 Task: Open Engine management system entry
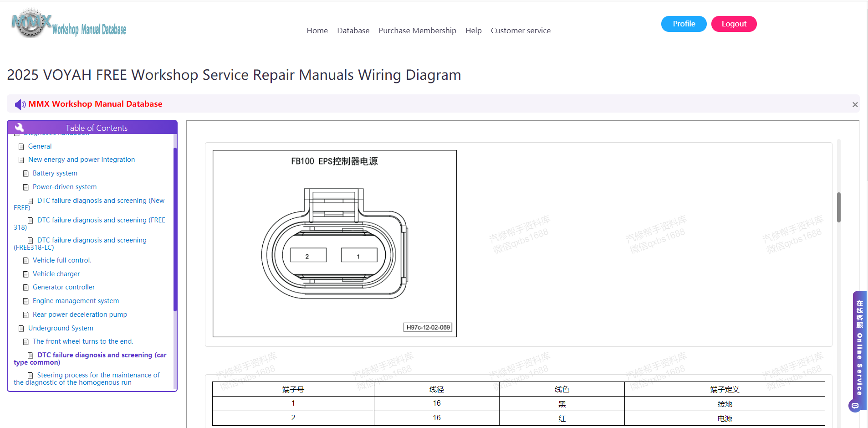76,301
